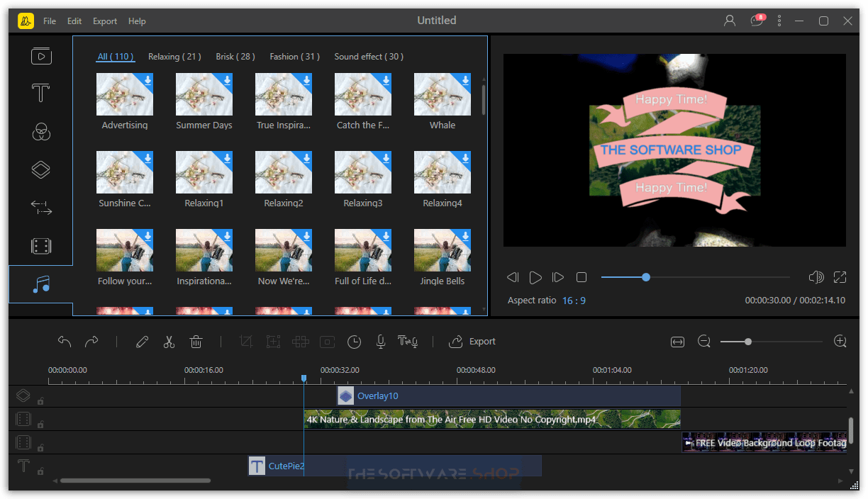Open the Edit menu
Image resolution: width=868 pixels, height=499 pixels.
tap(74, 21)
